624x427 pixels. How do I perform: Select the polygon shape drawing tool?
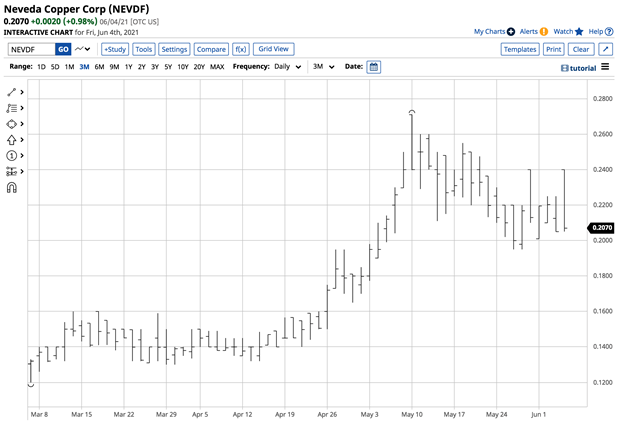click(x=11, y=123)
